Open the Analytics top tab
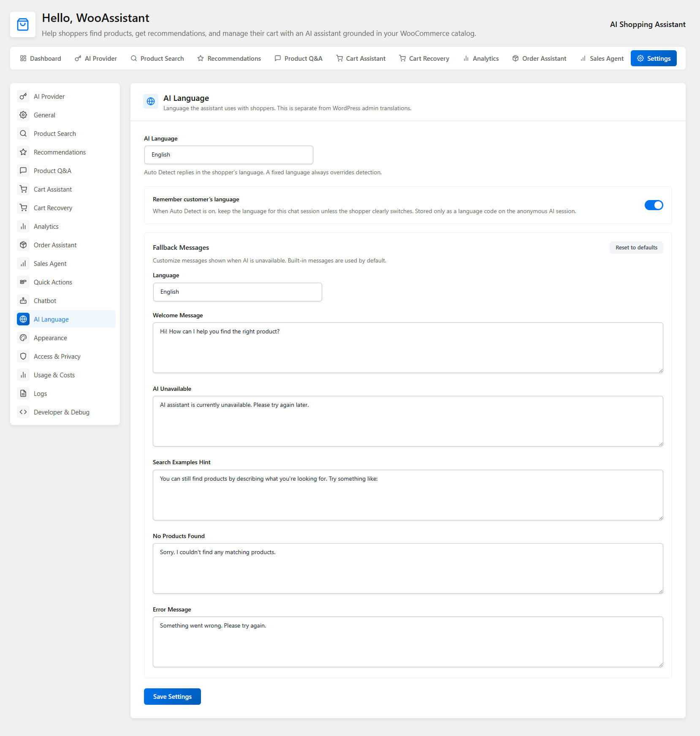The width and height of the screenshot is (700, 736). click(481, 58)
